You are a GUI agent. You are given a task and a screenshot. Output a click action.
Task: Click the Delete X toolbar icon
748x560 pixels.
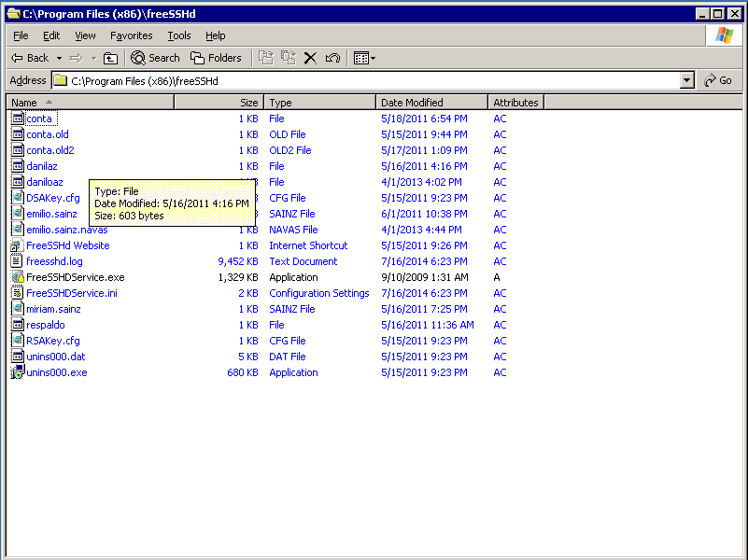[311, 58]
